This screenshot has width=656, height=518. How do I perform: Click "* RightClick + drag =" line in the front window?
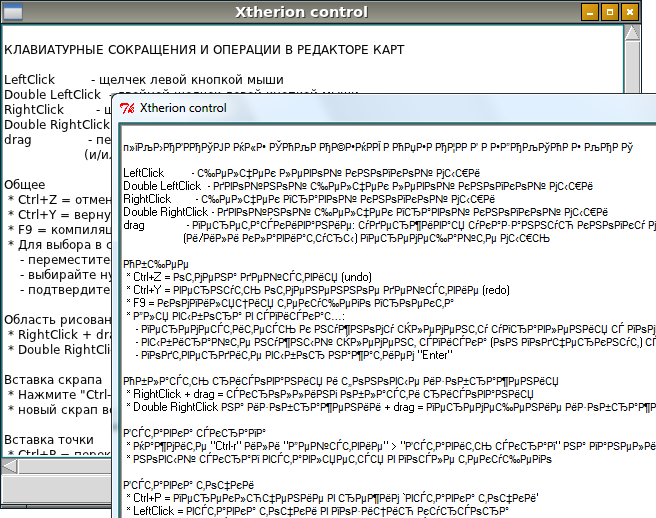(330, 394)
